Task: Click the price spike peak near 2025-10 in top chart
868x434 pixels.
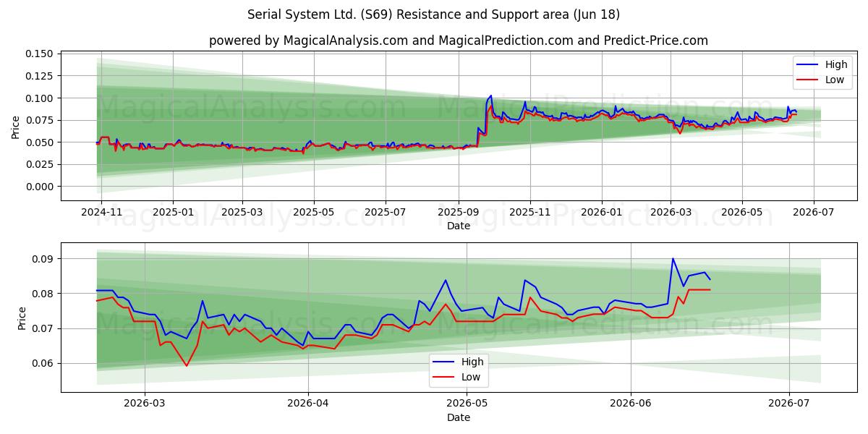Action: coord(491,95)
